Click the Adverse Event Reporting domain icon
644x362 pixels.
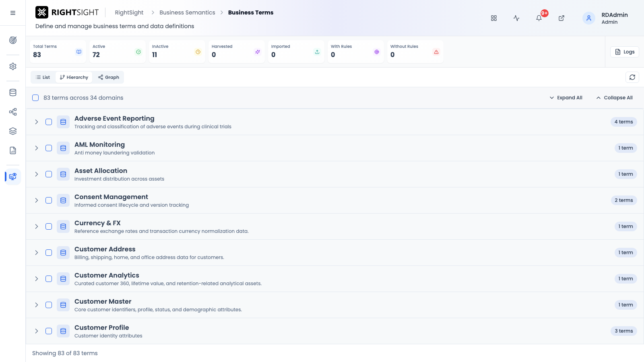tap(63, 122)
